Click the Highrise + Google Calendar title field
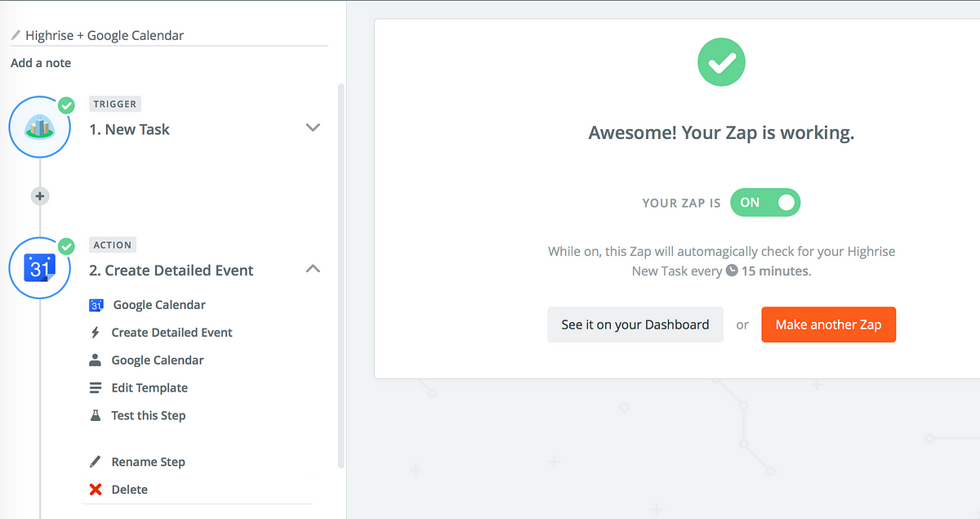Viewport: 980px width, 519px height. click(x=169, y=35)
